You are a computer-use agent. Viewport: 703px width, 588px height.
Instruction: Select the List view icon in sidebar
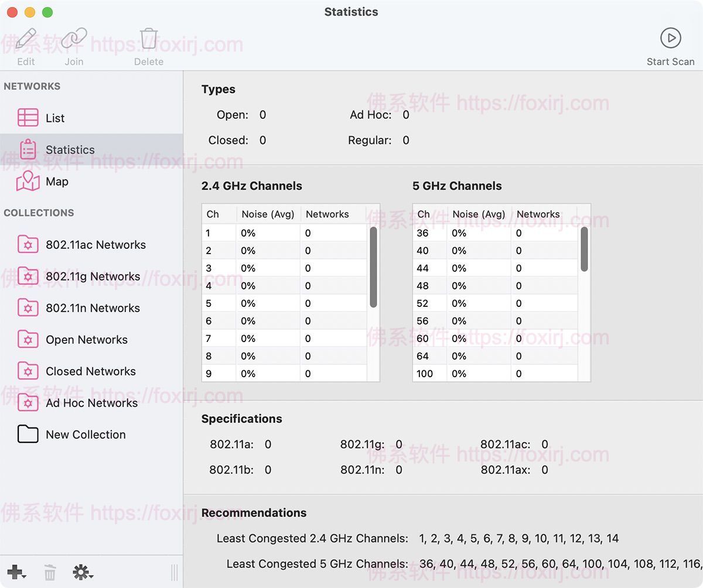[26, 118]
